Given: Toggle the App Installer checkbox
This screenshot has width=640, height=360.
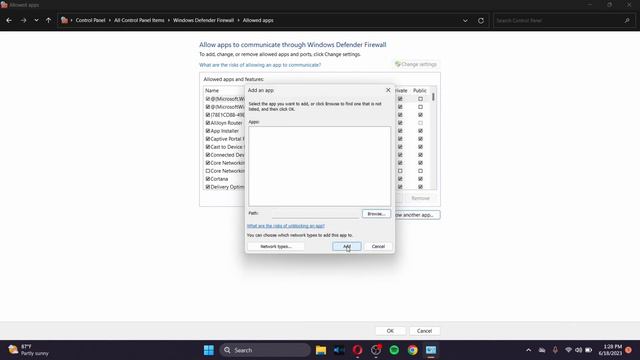Looking at the screenshot, I should pos(208,131).
